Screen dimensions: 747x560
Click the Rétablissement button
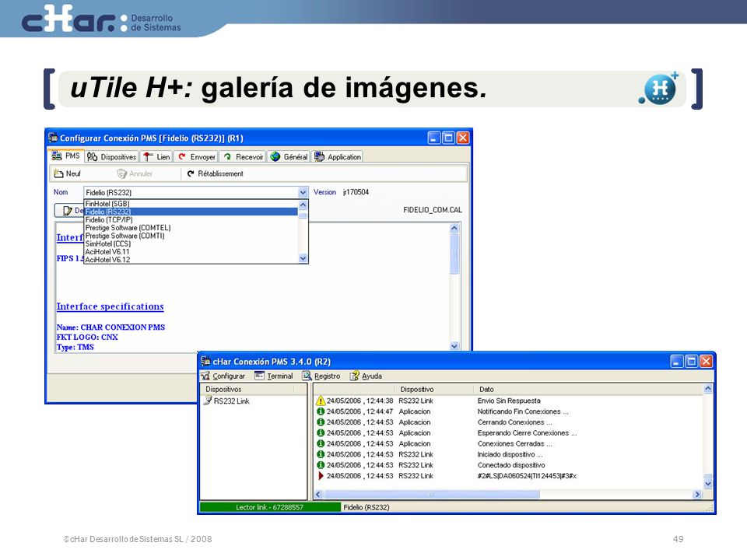(215, 173)
